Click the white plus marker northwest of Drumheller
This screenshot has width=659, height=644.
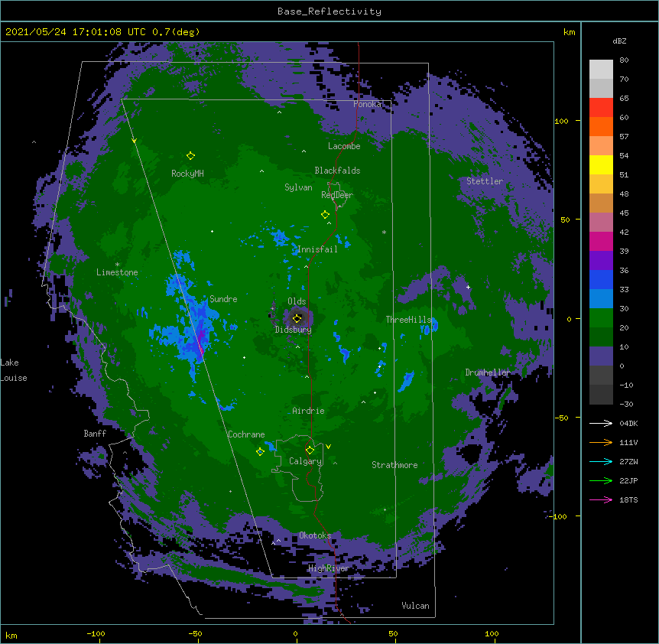(468, 287)
